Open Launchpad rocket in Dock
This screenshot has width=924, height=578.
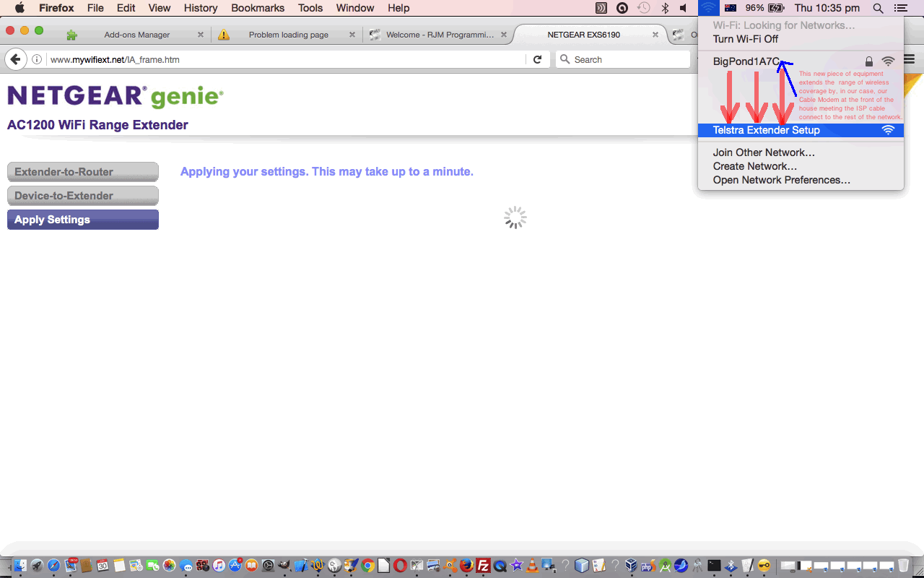37,566
